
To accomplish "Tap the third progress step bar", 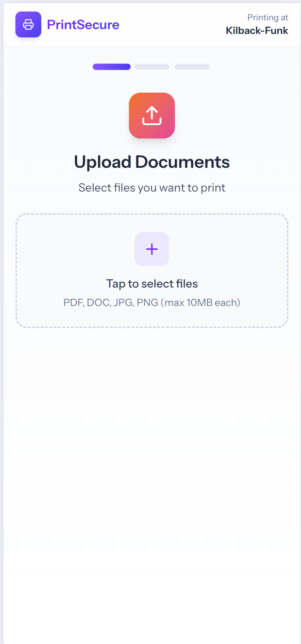I will coord(192,66).
